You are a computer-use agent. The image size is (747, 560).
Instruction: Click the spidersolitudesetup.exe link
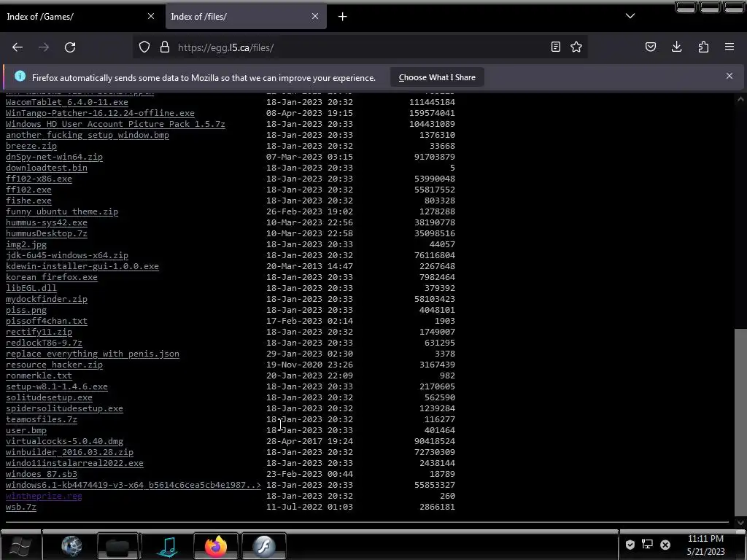[64, 408]
